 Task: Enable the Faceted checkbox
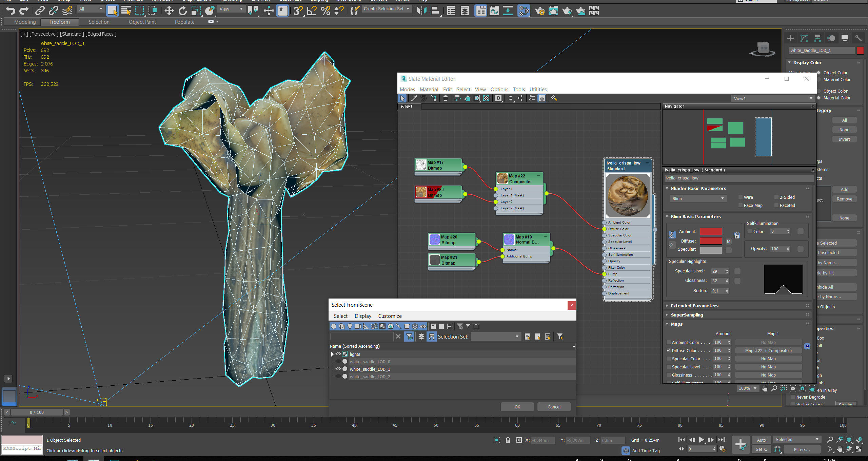(x=776, y=205)
